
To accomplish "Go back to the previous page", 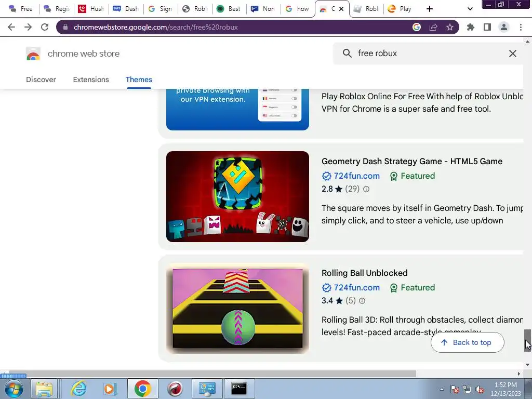I will tap(11, 27).
